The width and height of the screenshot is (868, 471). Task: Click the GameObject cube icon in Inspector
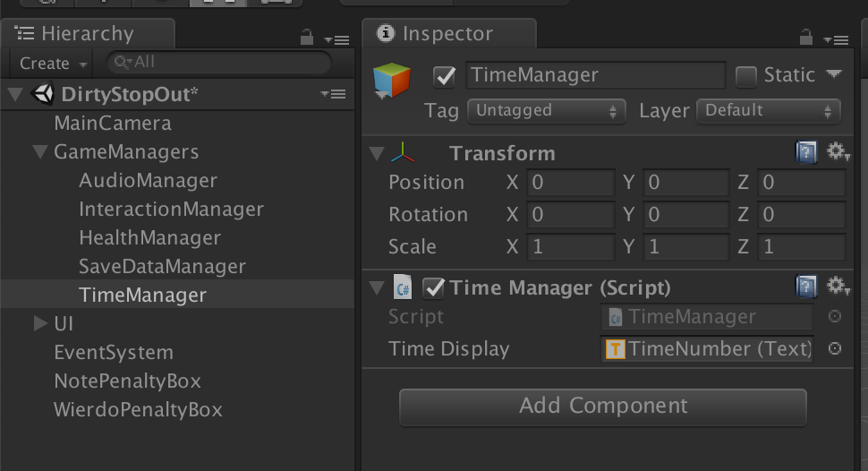point(392,81)
